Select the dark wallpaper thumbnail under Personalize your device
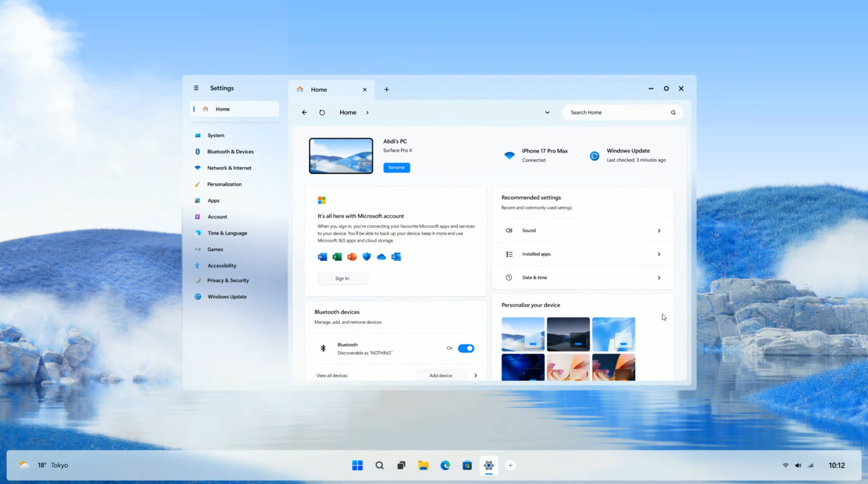 coord(568,334)
